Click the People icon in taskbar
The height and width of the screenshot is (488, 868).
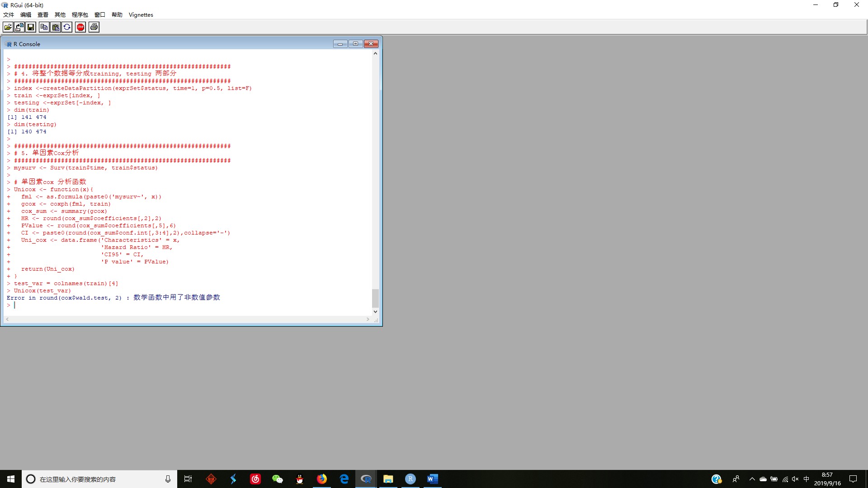[736, 479]
